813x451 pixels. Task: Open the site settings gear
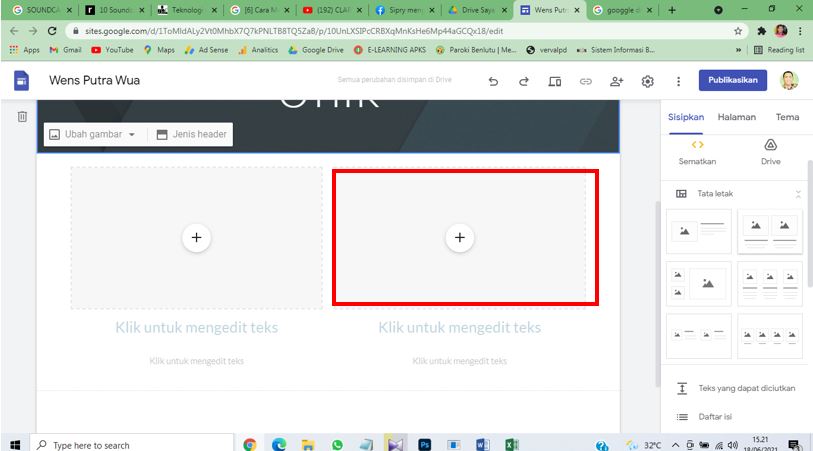[647, 81]
